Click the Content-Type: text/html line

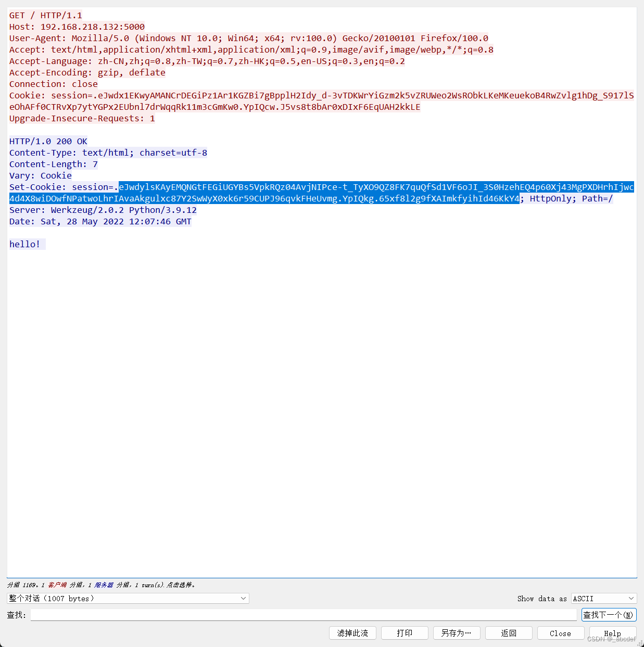(x=108, y=153)
